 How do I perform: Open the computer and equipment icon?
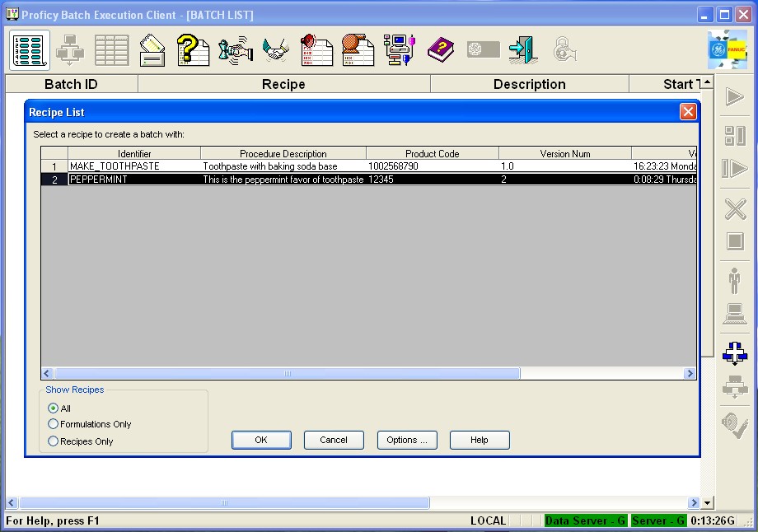coord(400,50)
